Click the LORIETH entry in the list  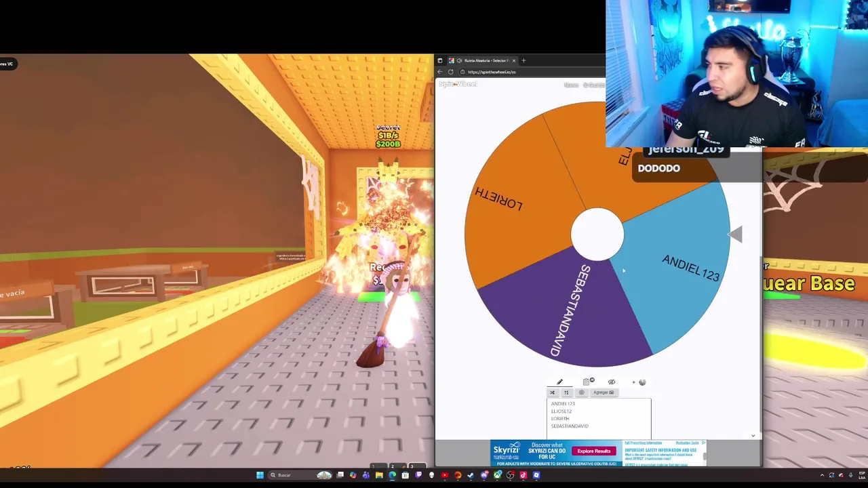coord(560,419)
